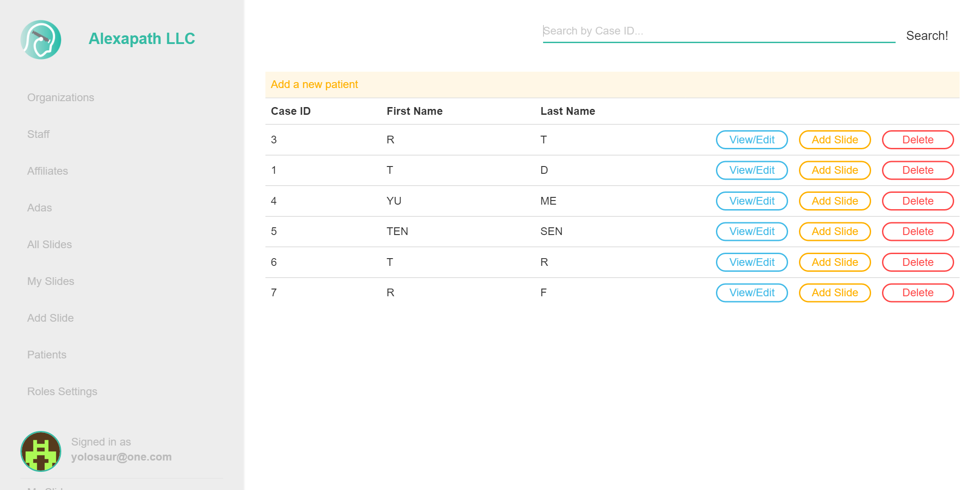Viewport: 980px width, 490px height.
Task: Click the pixelated user avatar icon
Action: pos(41,451)
